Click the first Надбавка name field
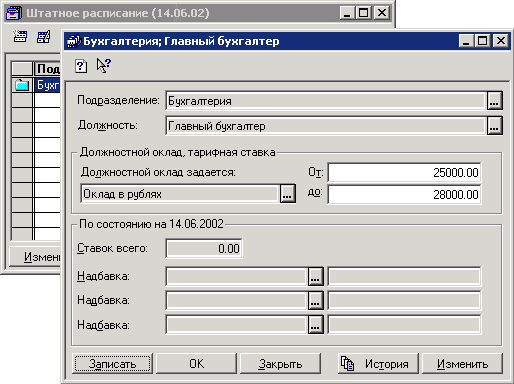The height and width of the screenshot is (384, 514). (236, 276)
